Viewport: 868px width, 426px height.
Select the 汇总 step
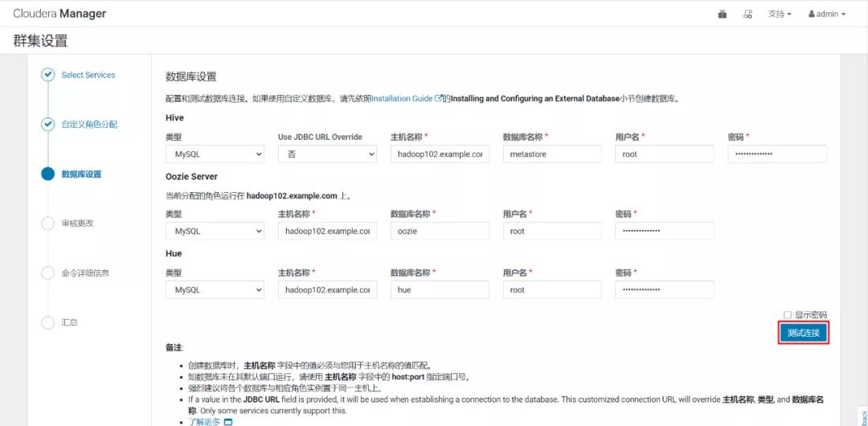click(69, 322)
